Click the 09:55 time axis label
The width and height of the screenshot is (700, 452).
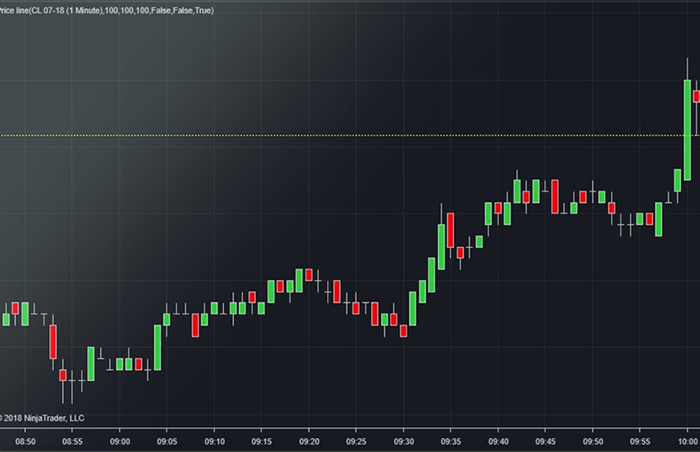coord(640,441)
